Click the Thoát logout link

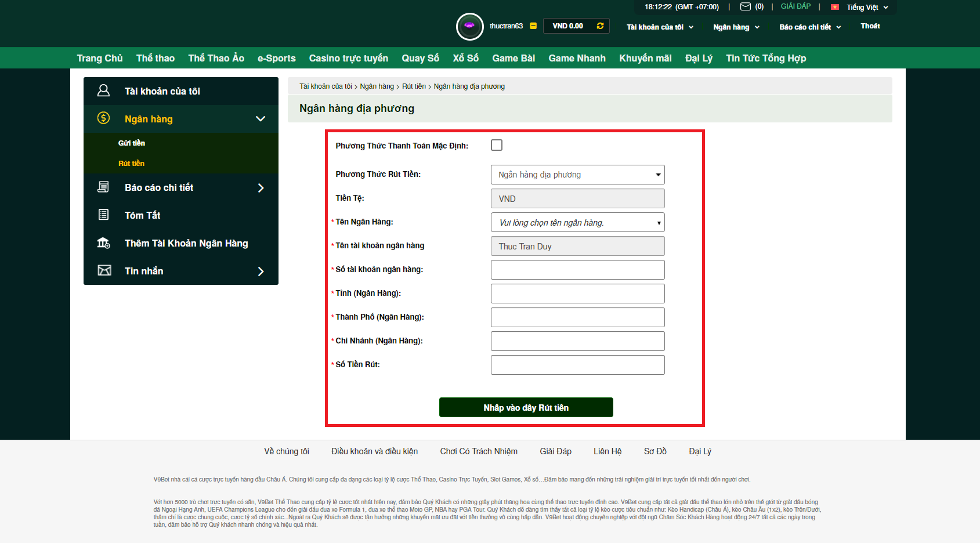(x=870, y=26)
